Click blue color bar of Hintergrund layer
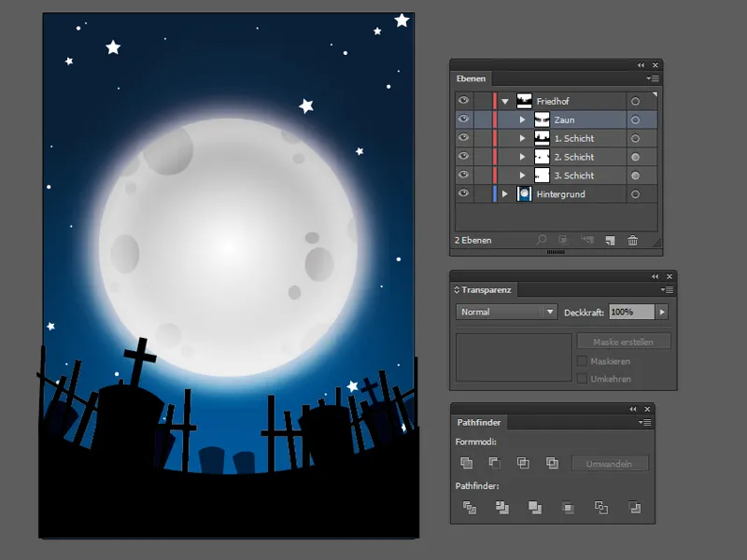The height and width of the screenshot is (560, 747). pyautogui.click(x=495, y=194)
